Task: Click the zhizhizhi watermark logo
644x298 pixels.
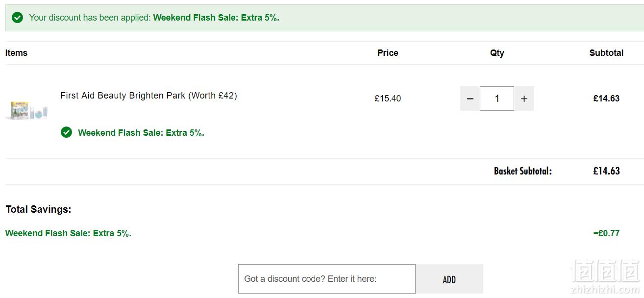Action: click(x=606, y=277)
